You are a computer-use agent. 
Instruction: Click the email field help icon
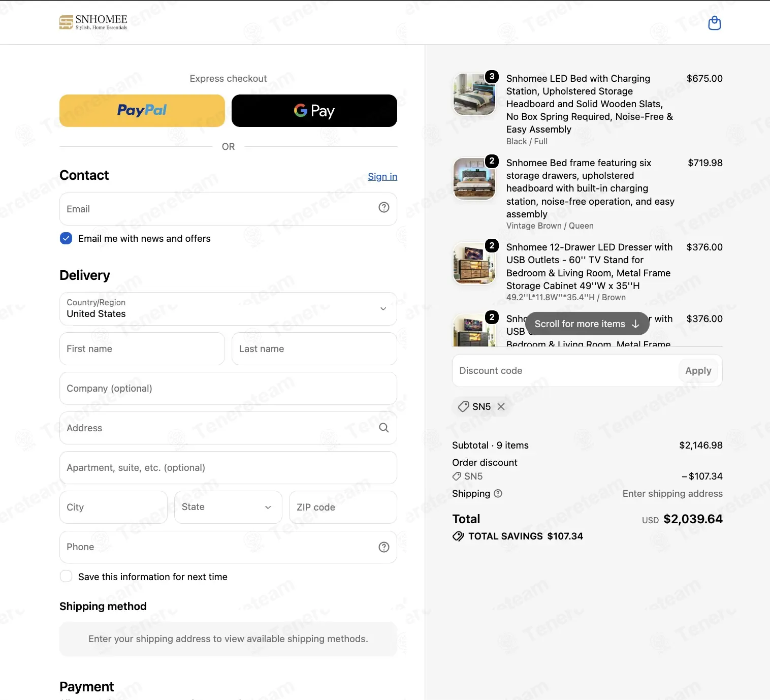[x=384, y=207]
